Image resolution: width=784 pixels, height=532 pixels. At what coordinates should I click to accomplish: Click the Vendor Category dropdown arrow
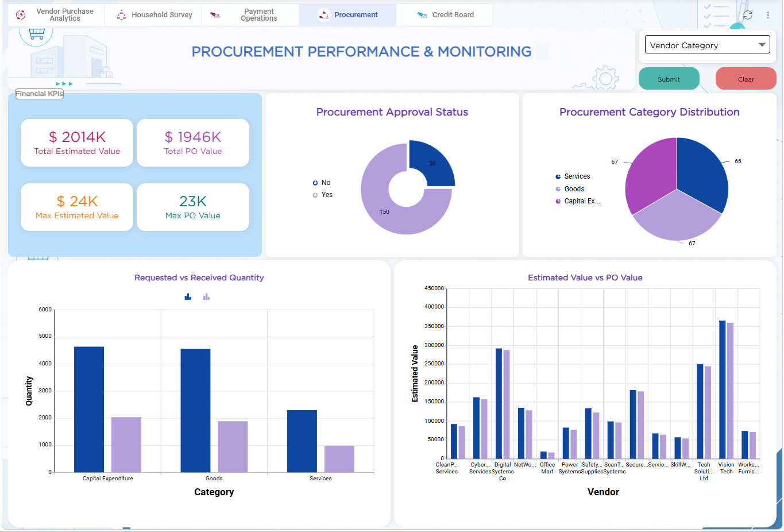[762, 45]
